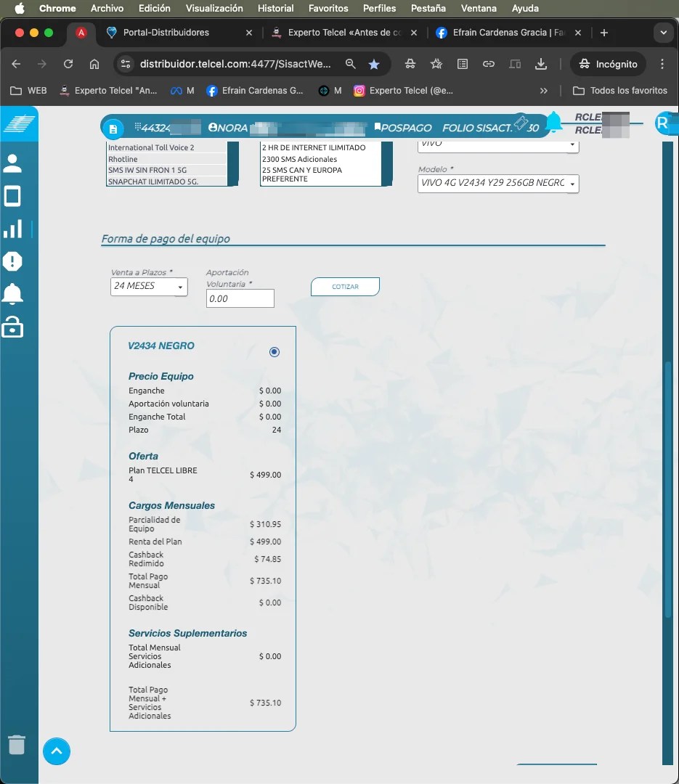
Task: Open the exclamation alert sidebar icon
Action: [x=12, y=261]
